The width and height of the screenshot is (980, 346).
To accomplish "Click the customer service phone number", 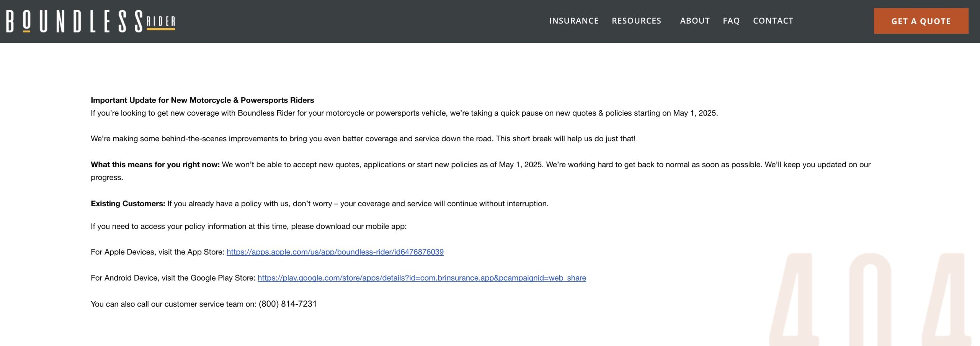I will 287,304.
